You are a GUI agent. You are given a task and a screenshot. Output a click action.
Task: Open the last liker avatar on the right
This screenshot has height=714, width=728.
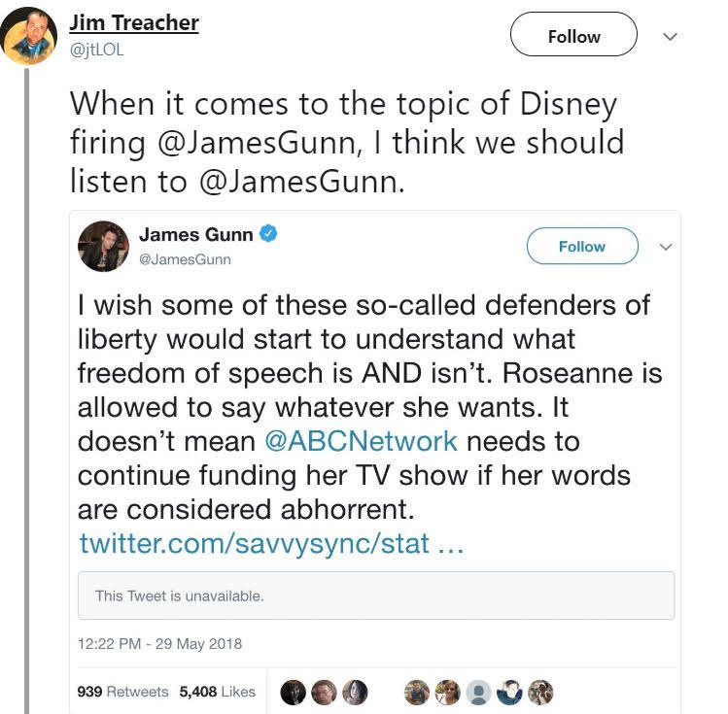point(540,693)
